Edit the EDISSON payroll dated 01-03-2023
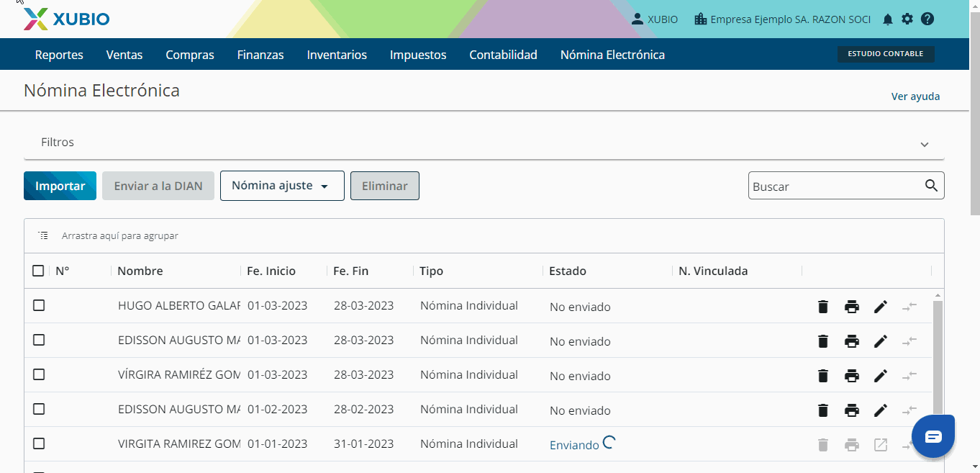980x473 pixels. click(881, 341)
